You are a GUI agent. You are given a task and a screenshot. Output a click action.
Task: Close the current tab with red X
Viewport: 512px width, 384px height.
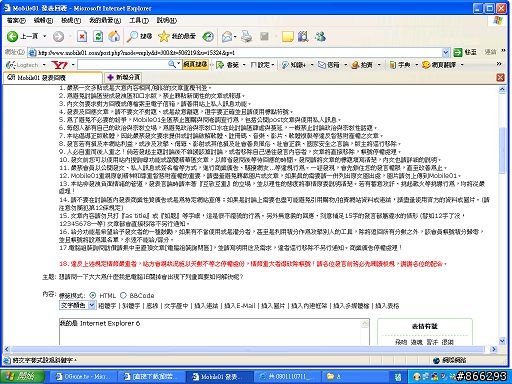click(500, 78)
